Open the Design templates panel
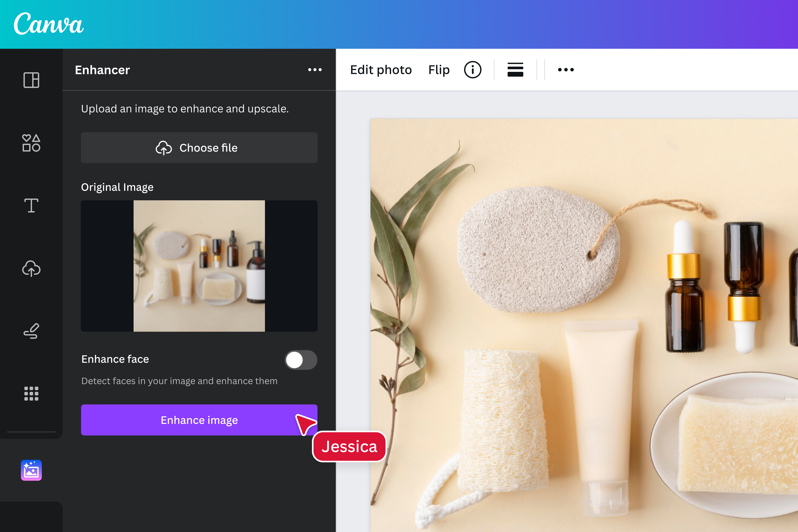Screen dimensions: 798x532 tap(31, 80)
